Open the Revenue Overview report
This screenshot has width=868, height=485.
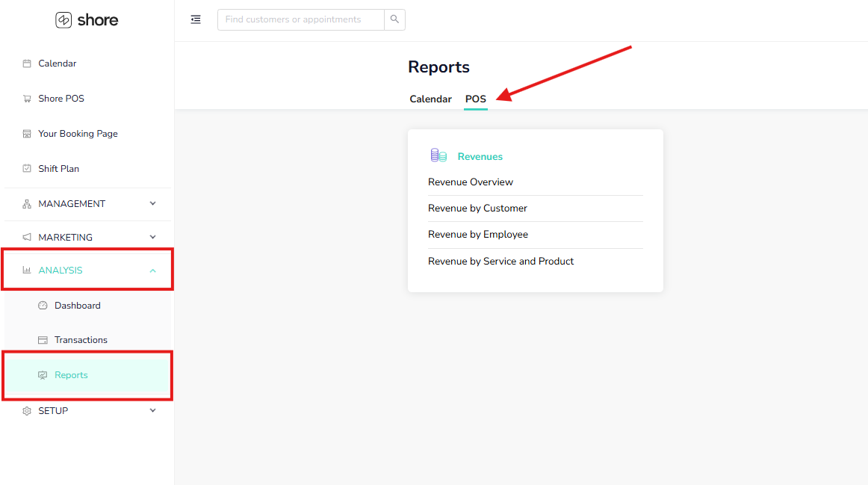coord(471,182)
